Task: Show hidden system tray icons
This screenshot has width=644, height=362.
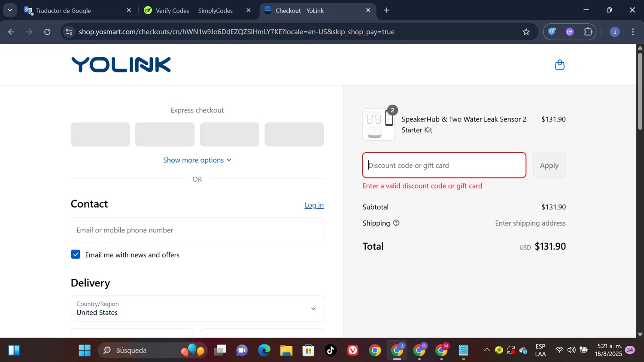Action: click(x=486, y=350)
